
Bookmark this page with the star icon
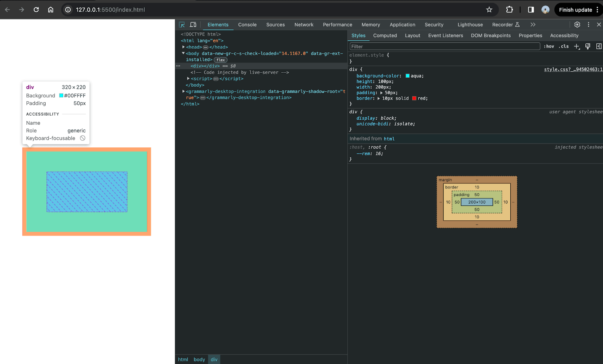click(x=489, y=10)
